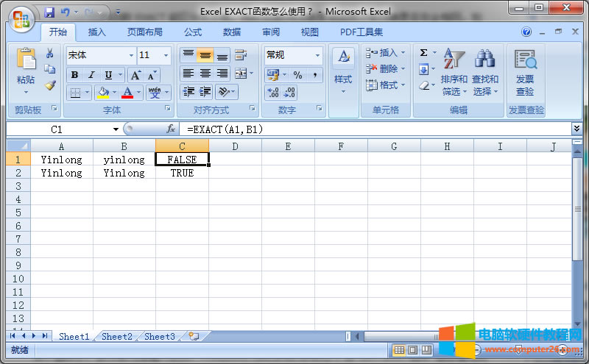Open the font name dropdown 宋体
This screenshot has height=364, width=589.
pyautogui.click(x=131, y=55)
